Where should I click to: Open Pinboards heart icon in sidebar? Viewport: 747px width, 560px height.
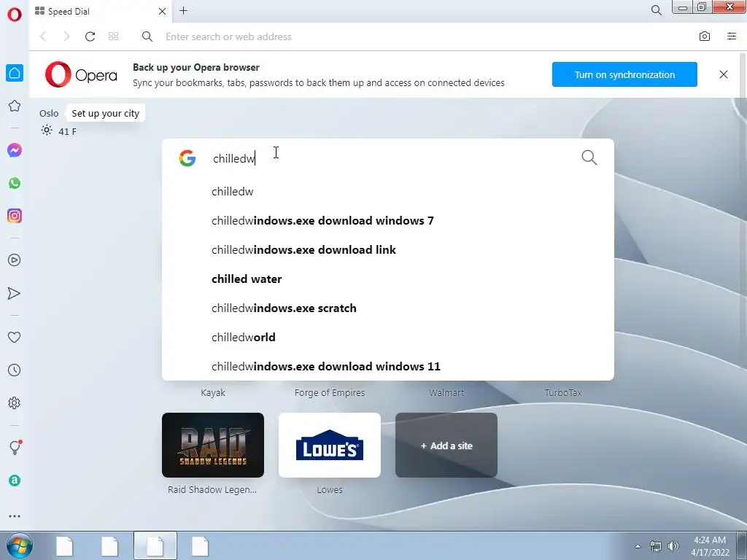pos(15,337)
